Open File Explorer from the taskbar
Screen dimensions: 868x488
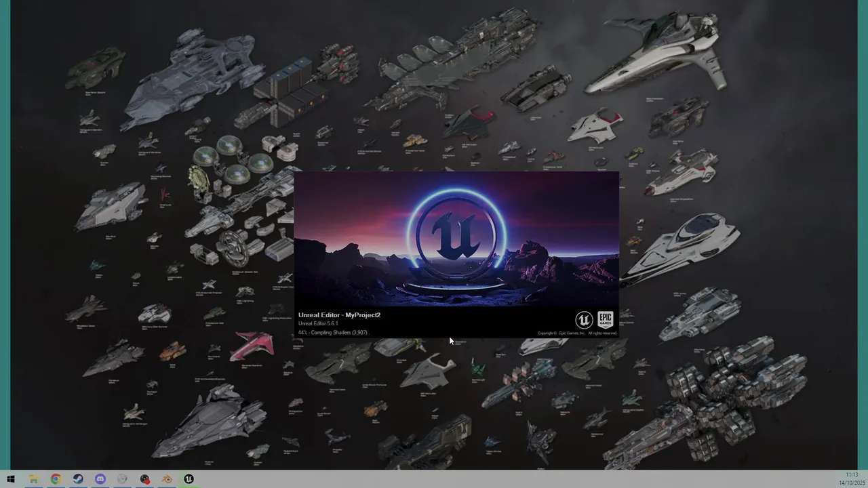pyautogui.click(x=33, y=479)
